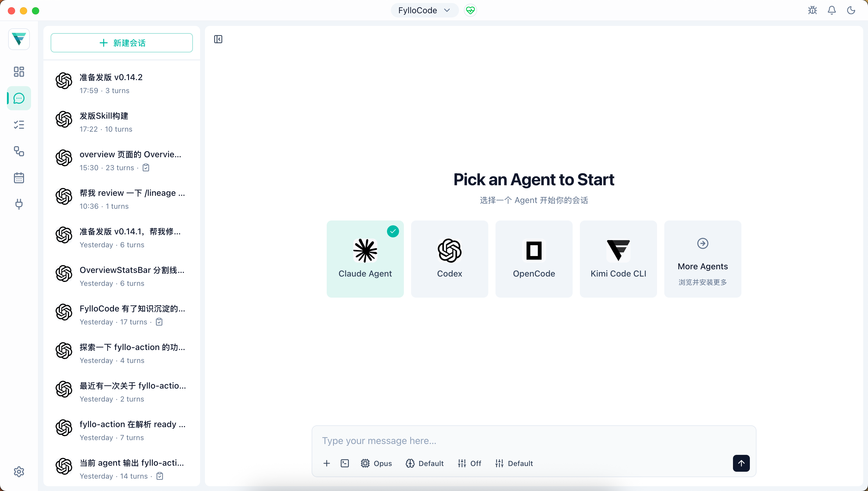Toggle dark mode moon icon
This screenshot has height=491, width=868.
point(851,10)
